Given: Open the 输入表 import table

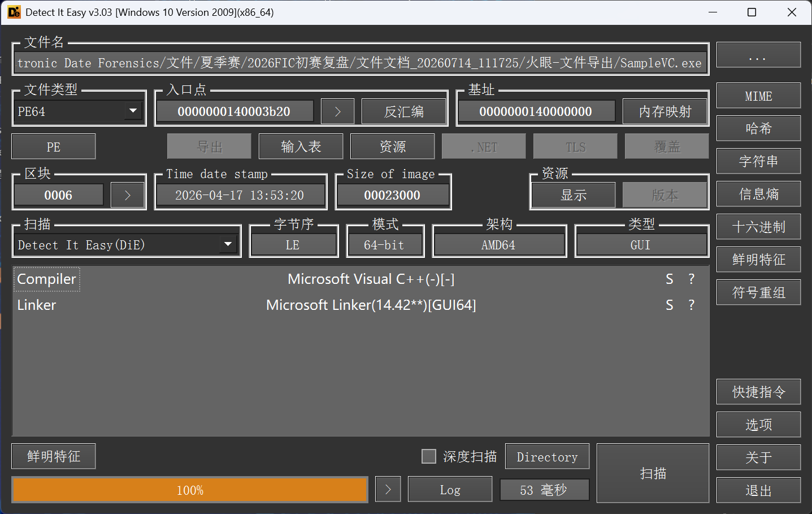Looking at the screenshot, I should click(301, 146).
